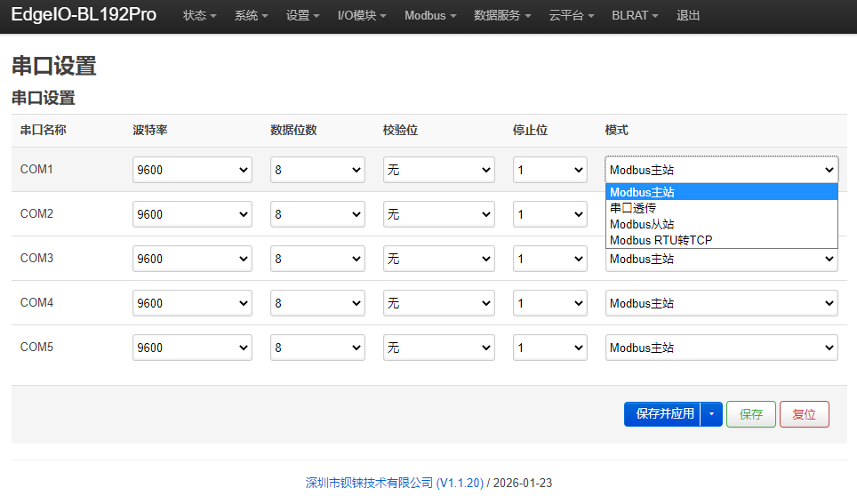Open COM2 stop bits dropdown

coord(549,214)
